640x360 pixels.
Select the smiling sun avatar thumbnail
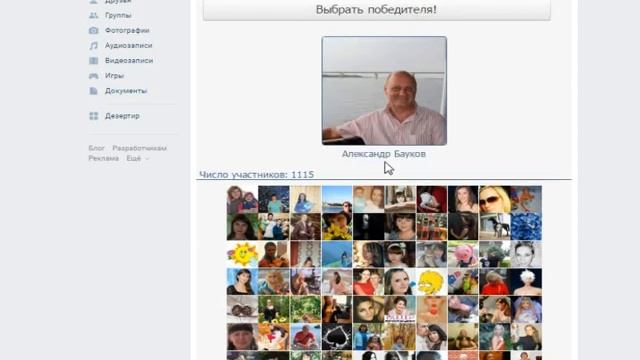[242, 254]
